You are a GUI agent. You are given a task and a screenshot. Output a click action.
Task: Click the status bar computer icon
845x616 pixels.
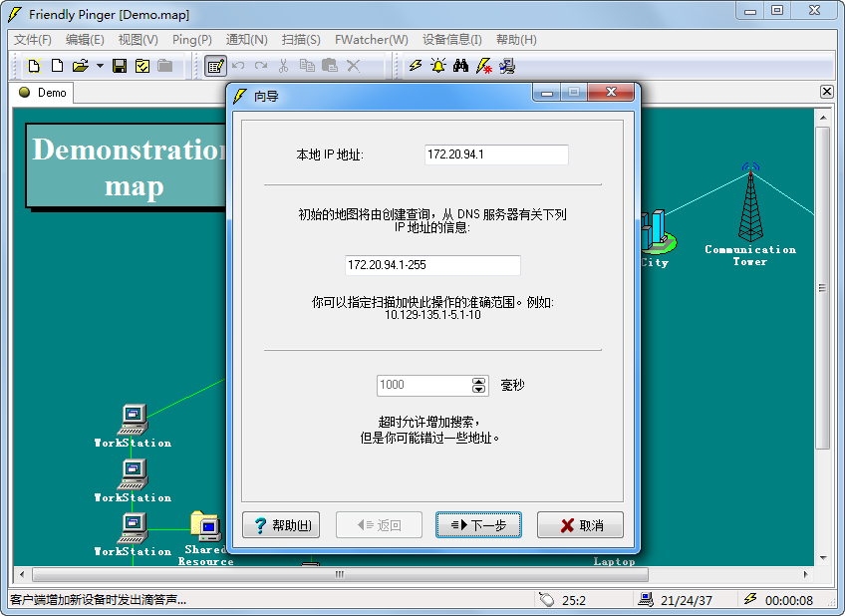[x=646, y=599]
